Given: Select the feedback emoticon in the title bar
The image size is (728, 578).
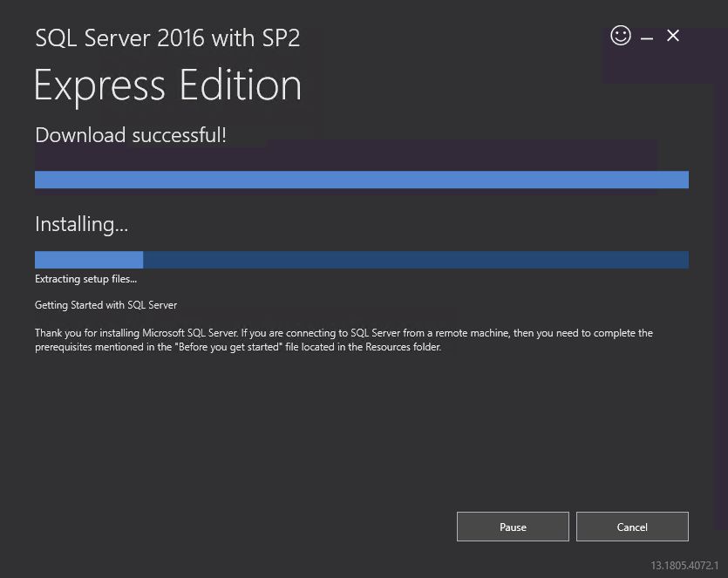Looking at the screenshot, I should [x=620, y=36].
